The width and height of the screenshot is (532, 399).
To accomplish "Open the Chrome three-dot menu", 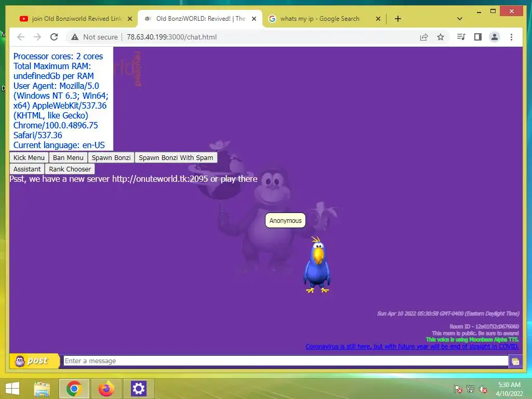I will click(511, 37).
